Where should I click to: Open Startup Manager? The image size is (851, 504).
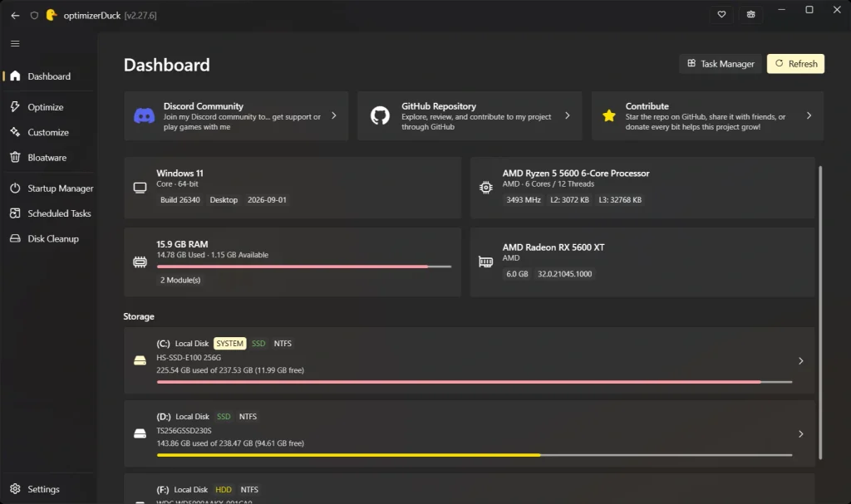[49, 188]
